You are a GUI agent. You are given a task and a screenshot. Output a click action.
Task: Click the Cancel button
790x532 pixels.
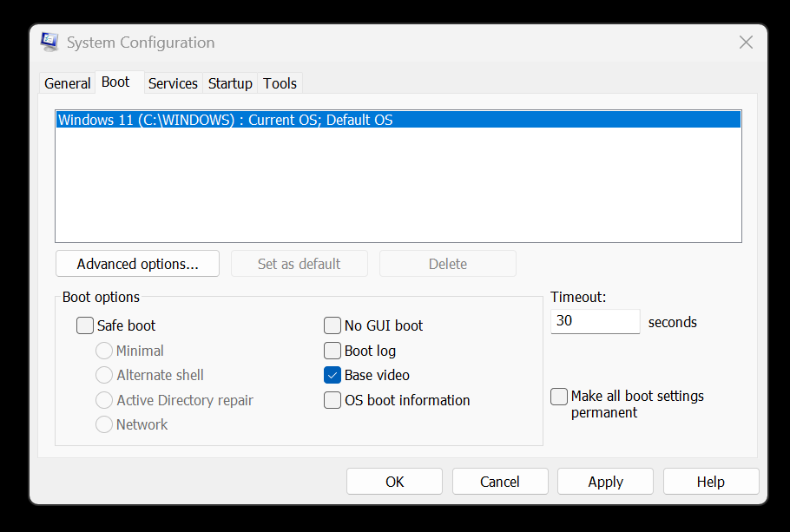(x=500, y=482)
